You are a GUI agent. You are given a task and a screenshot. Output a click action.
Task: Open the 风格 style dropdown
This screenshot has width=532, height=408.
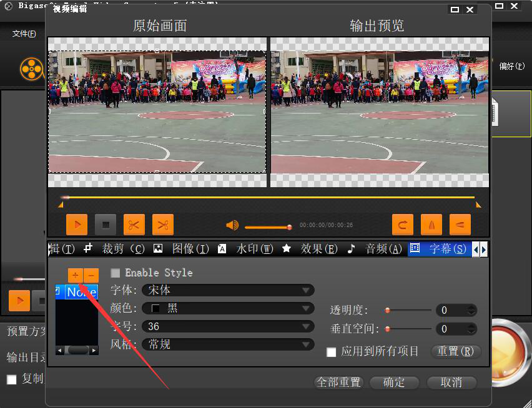tap(228, 344)
